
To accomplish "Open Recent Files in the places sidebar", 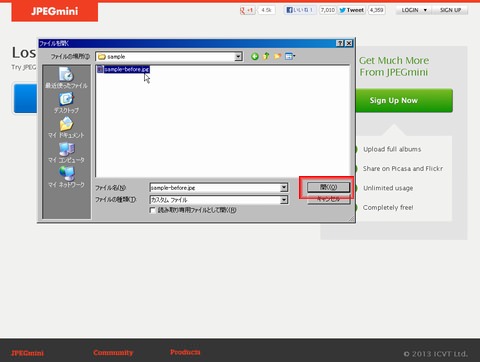I will point(66,78).
